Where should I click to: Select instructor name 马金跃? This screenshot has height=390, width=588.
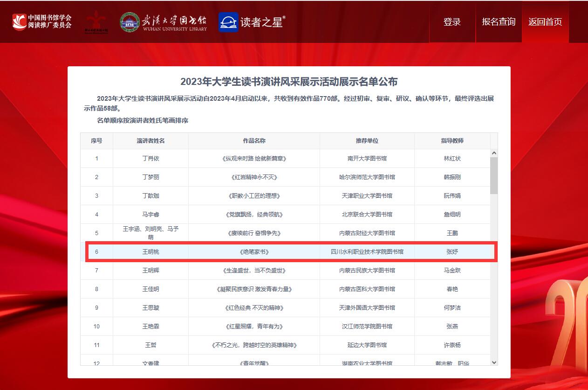(452, 271)
